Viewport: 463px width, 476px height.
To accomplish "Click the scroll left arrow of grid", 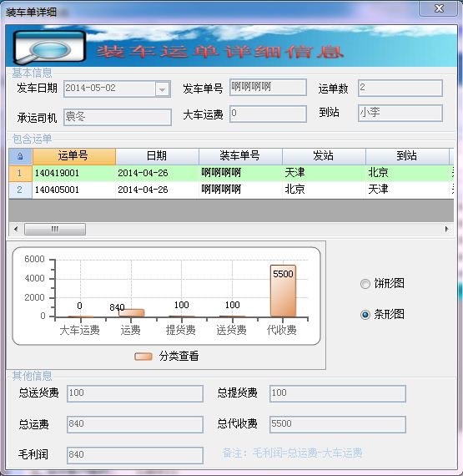I will (x=16, y=229).
